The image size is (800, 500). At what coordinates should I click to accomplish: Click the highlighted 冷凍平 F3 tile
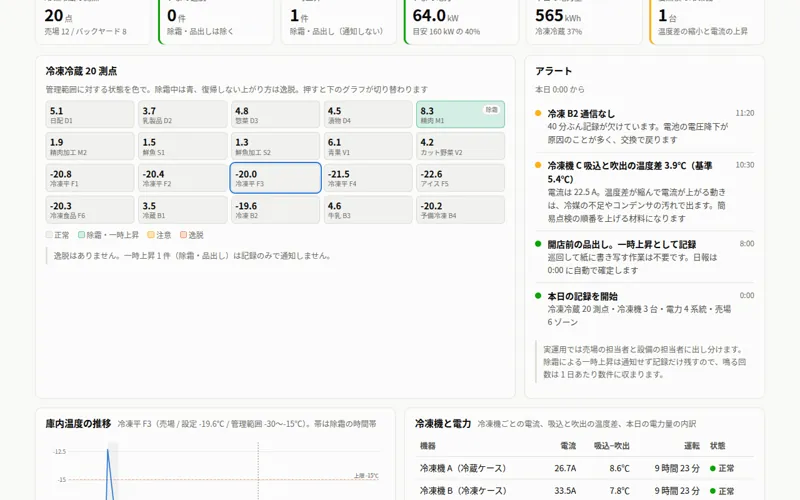276,178
